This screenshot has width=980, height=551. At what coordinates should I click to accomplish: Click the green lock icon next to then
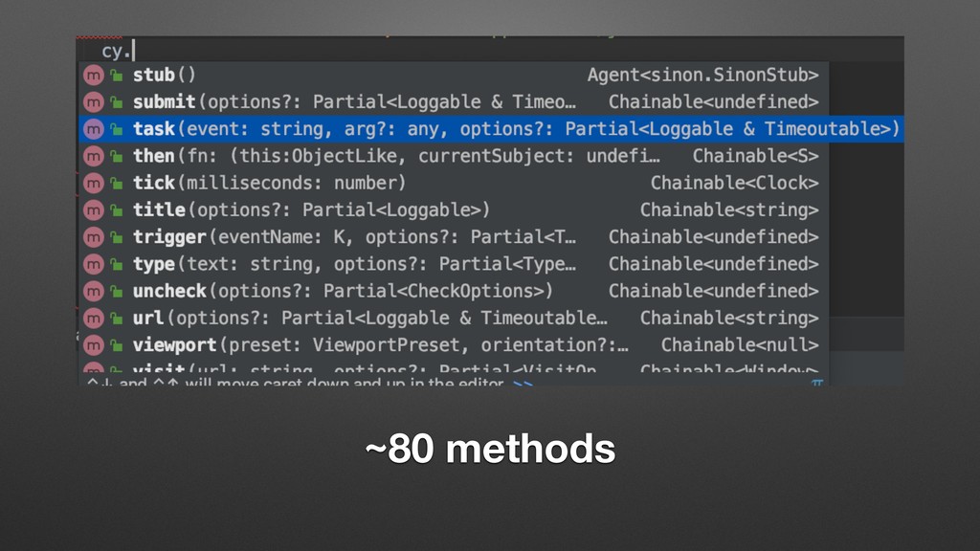pyautogui.click(x=116, y=156)
